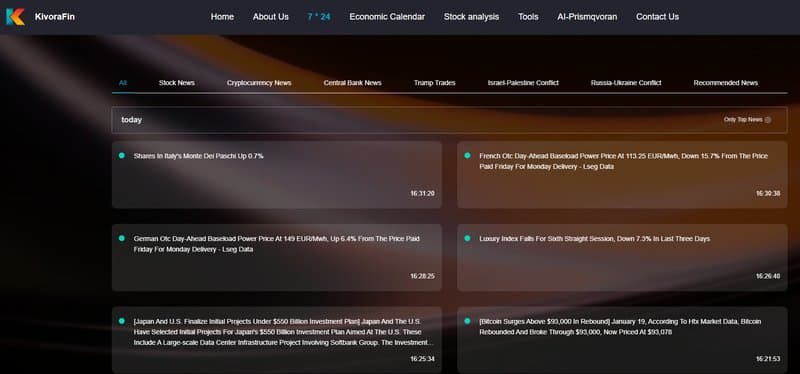The image size is (800, 374).
Task: Select the All news tab
Action: pos(123,83)
